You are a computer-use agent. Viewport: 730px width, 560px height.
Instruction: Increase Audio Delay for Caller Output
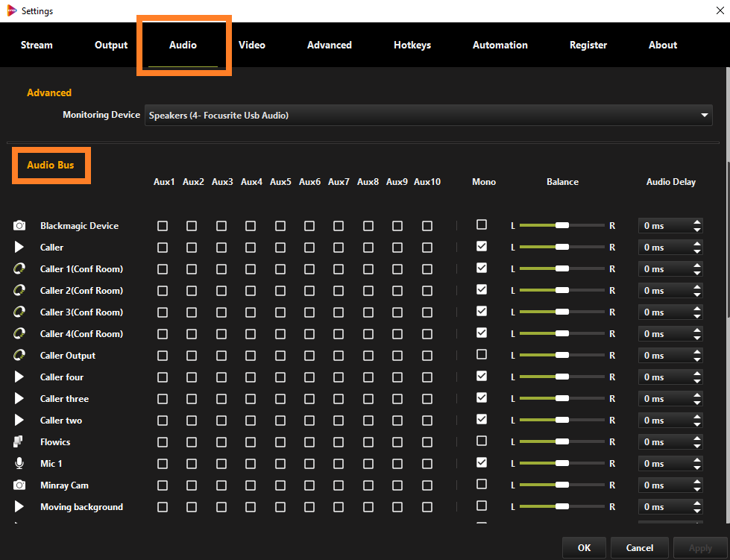pos(697,352)
